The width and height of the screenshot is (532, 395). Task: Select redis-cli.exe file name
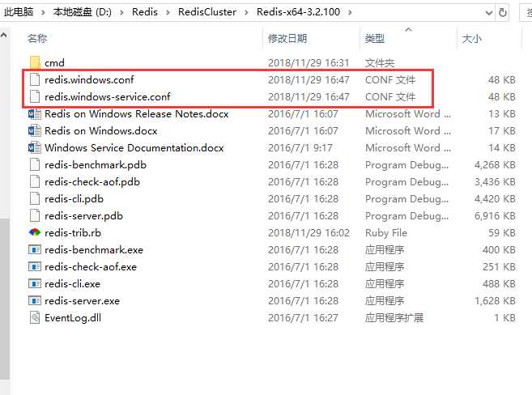point(72,284)
